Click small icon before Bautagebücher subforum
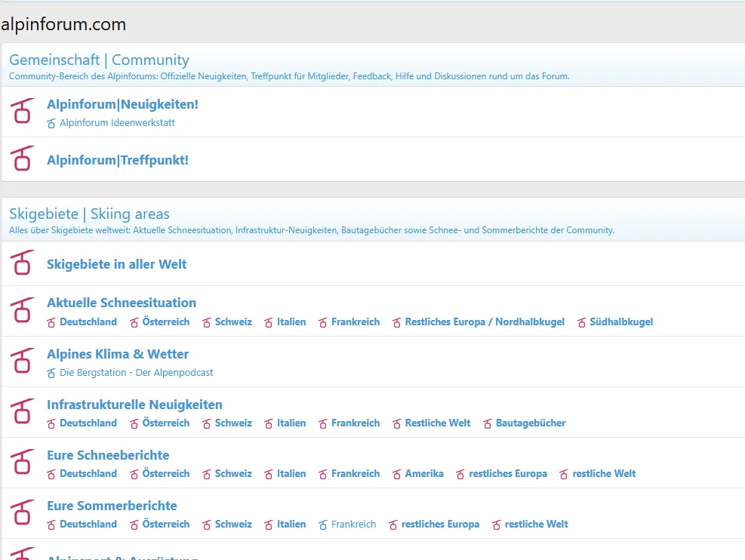This screenshot has width=745, height=560. (488, 423)
